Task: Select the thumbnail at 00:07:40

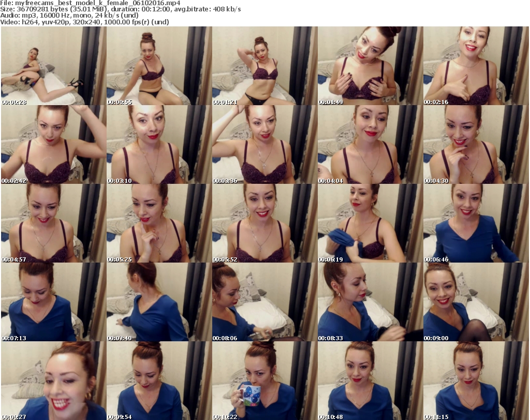Action: 159,302
